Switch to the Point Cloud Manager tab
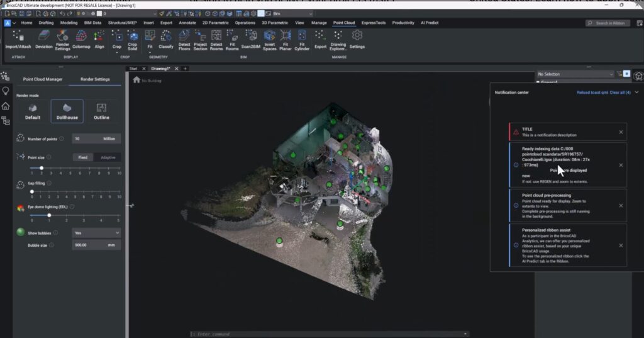This screenshot has width=644, height=338. tap(43, 79)
